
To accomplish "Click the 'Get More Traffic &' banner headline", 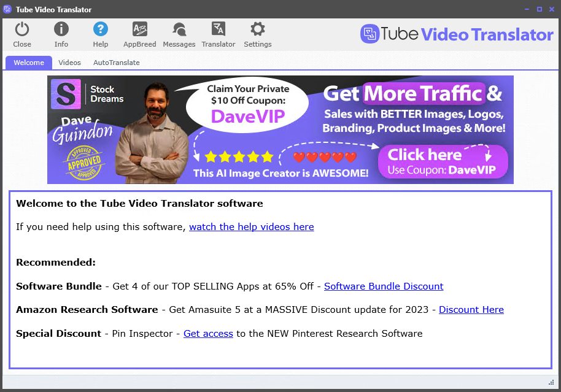I will pyautogui.click(x=412, y=93).
